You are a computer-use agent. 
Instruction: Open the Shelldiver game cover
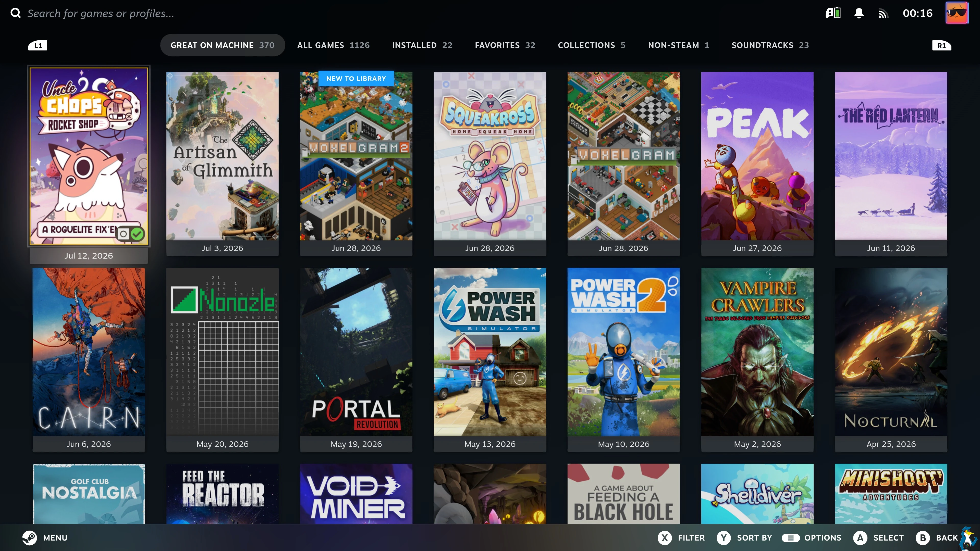coord(757,494)
